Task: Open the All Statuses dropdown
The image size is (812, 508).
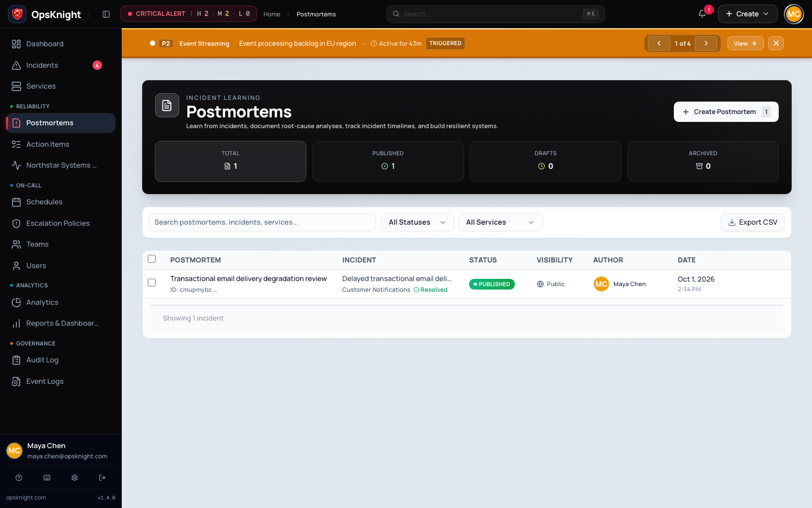Action: pyautogui.click(x=418, y=222)
